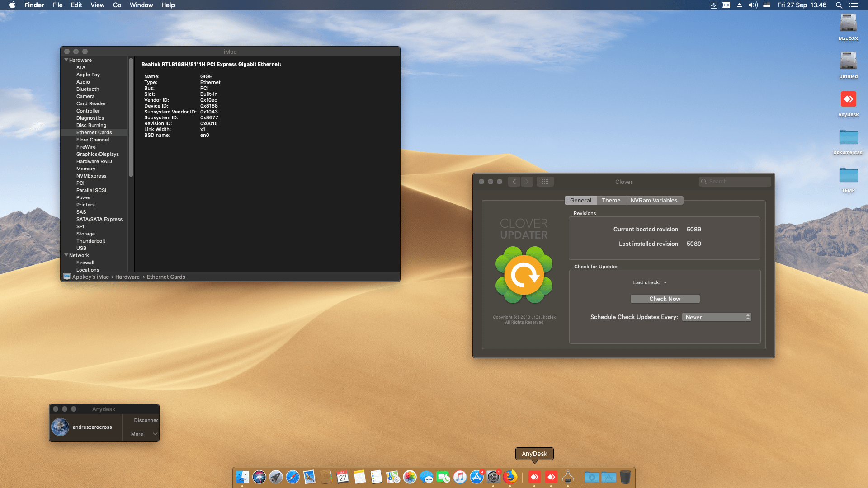Open Contacts book icon in Dock
This screenshot has width=868, height=488.
[326, 477]
